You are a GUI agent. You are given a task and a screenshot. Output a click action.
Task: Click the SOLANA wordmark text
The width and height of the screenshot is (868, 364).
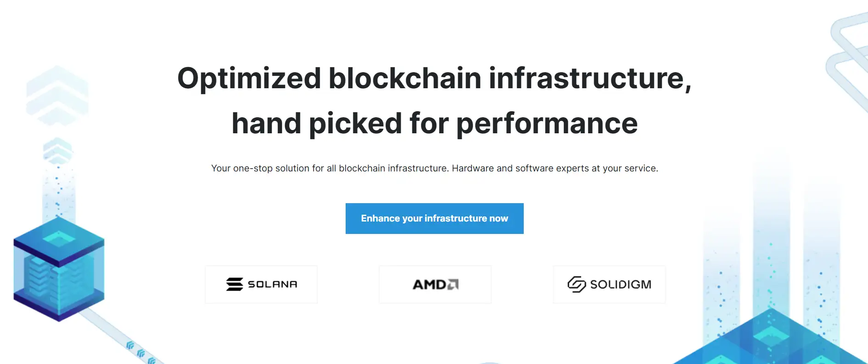272,284
